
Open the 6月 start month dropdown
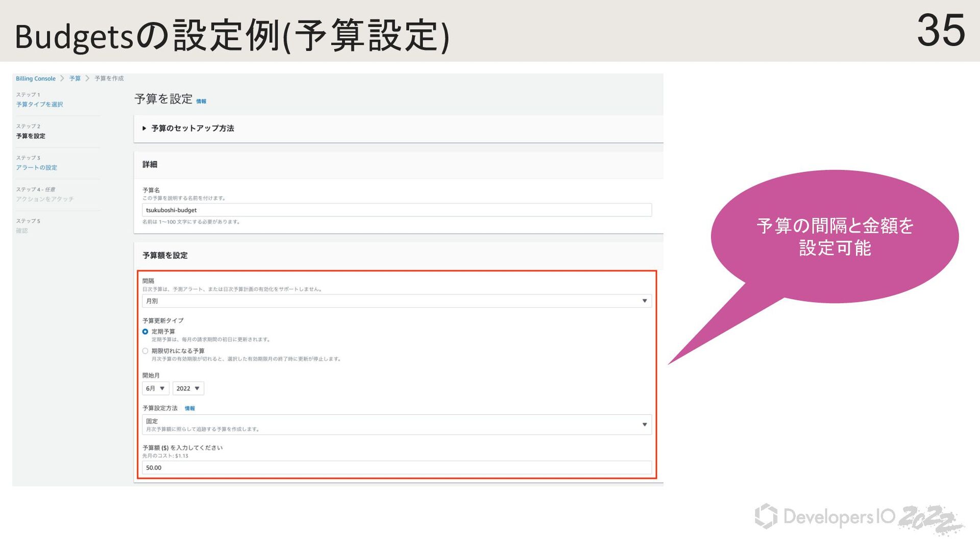[x=155, y=389]
